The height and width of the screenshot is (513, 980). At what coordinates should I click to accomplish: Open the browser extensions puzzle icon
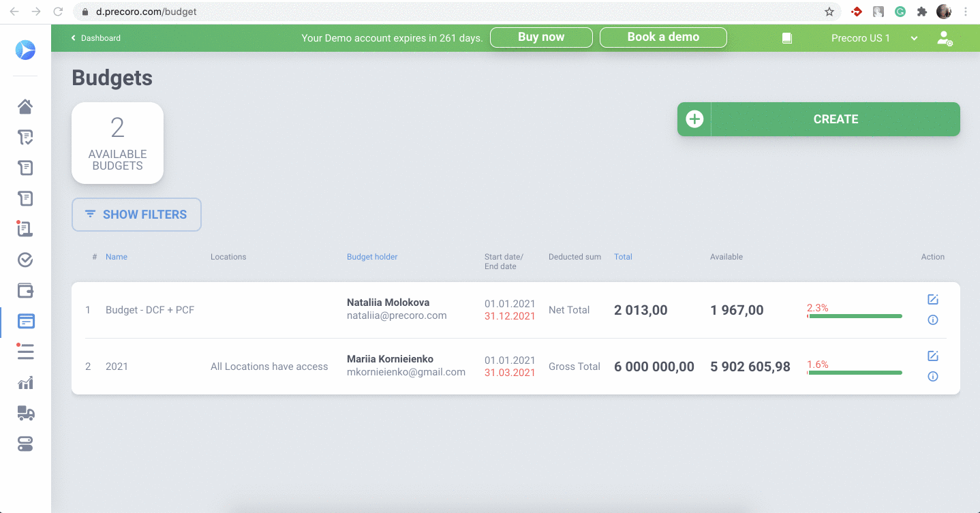point(922,12)
